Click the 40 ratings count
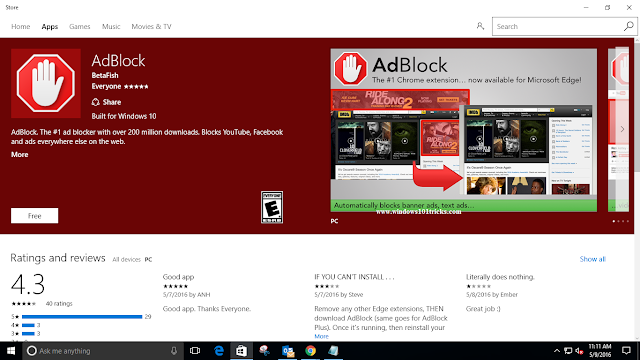Image resolution: width=640 pixels, height=360 pixels. pyautogui.click(x=59, y=304)
